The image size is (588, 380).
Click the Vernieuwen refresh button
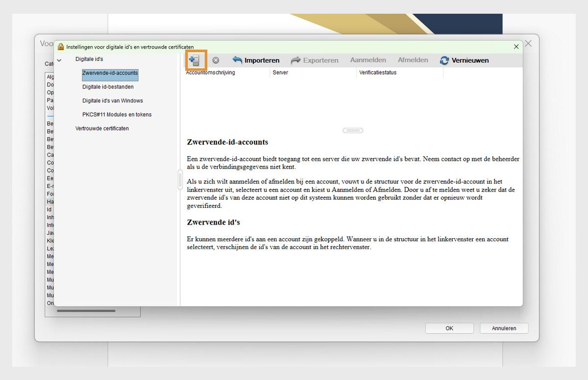464,60
